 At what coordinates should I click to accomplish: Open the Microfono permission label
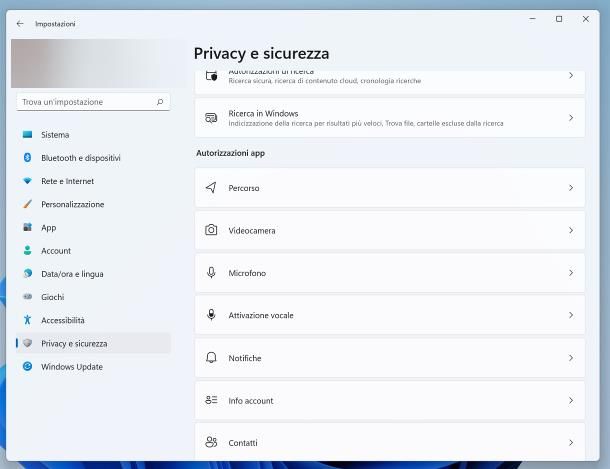click(247, 273)
